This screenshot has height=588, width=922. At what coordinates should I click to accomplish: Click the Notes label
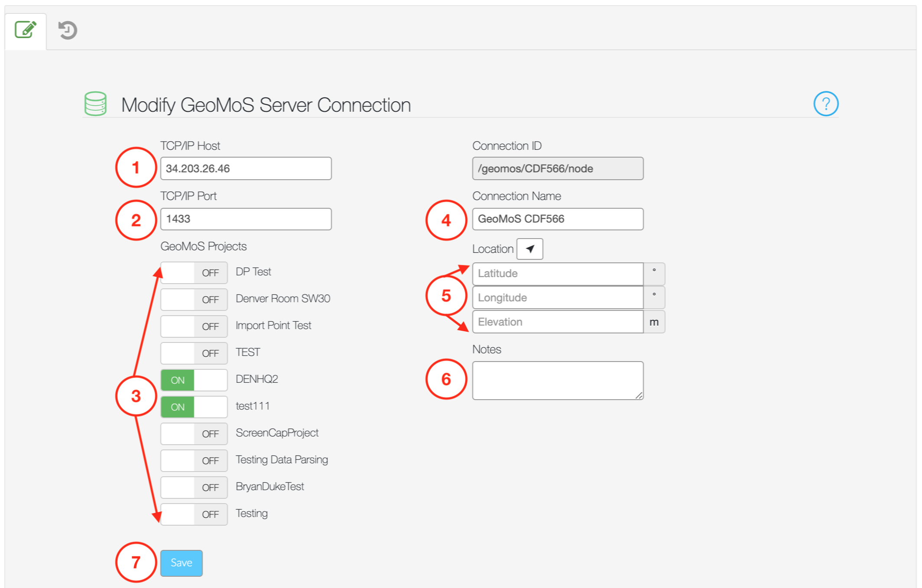pos(487,349)
